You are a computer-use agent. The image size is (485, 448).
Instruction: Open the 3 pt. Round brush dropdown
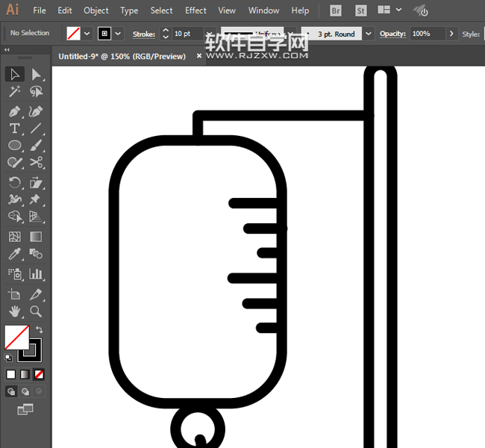pos(369,34)
